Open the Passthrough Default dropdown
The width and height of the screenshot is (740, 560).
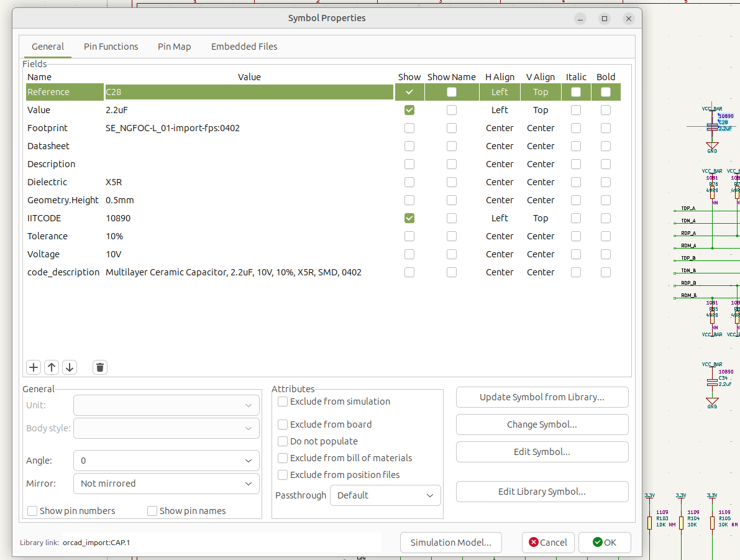point(385,495)
